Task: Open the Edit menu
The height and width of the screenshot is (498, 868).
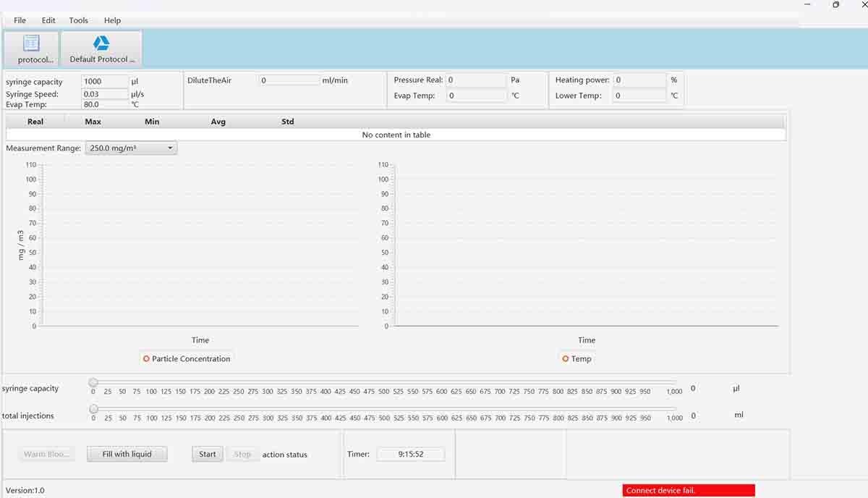Action: click(48, 20)
